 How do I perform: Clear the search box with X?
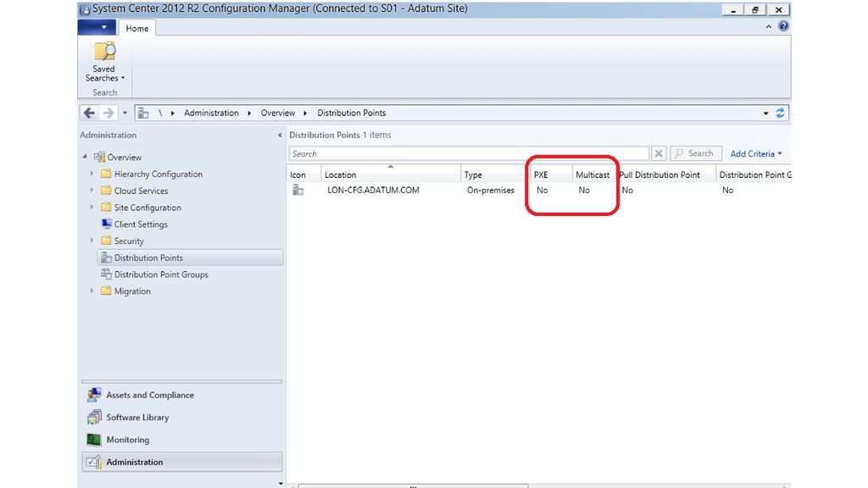(658, 153)
